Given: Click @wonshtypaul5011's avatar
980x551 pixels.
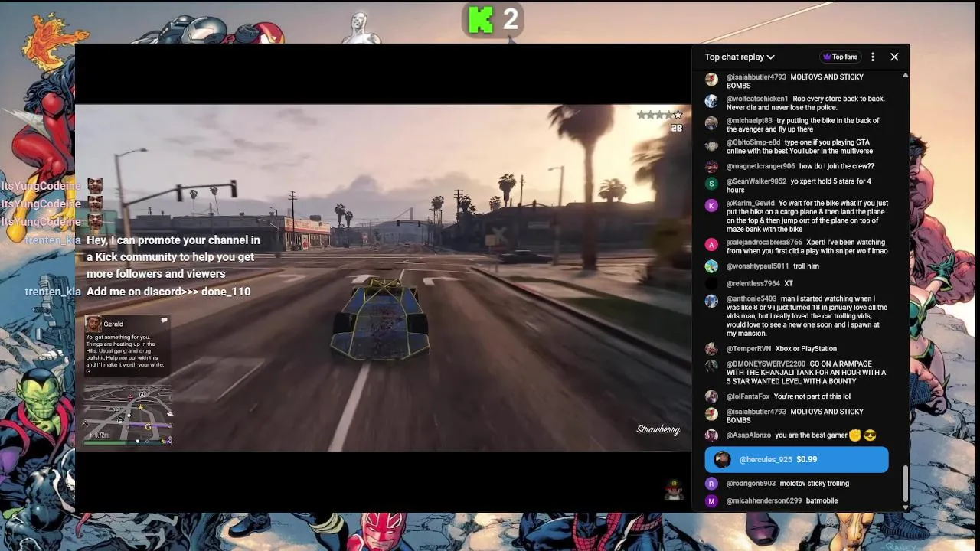Looking at the screenshot, I should [x=711, y=266].
